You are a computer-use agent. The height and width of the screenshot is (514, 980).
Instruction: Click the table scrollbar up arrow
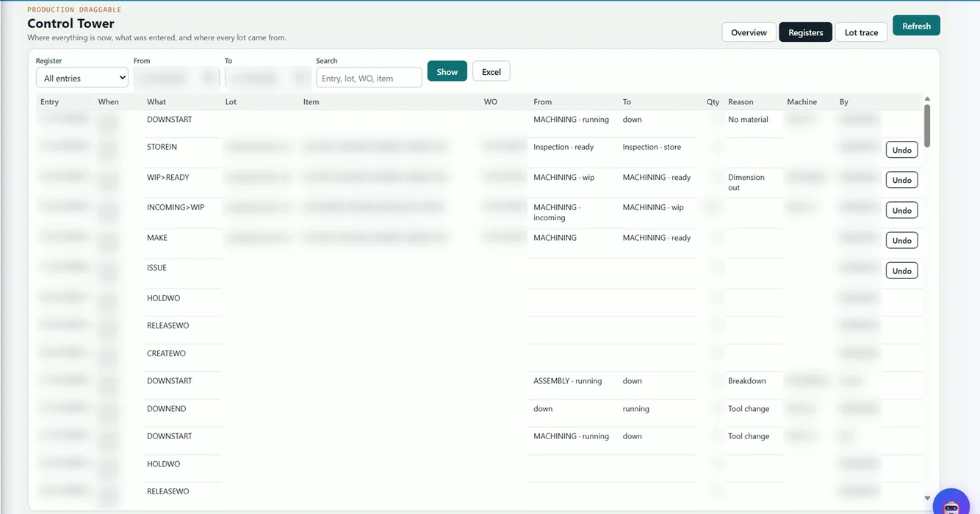pos(927,99)
